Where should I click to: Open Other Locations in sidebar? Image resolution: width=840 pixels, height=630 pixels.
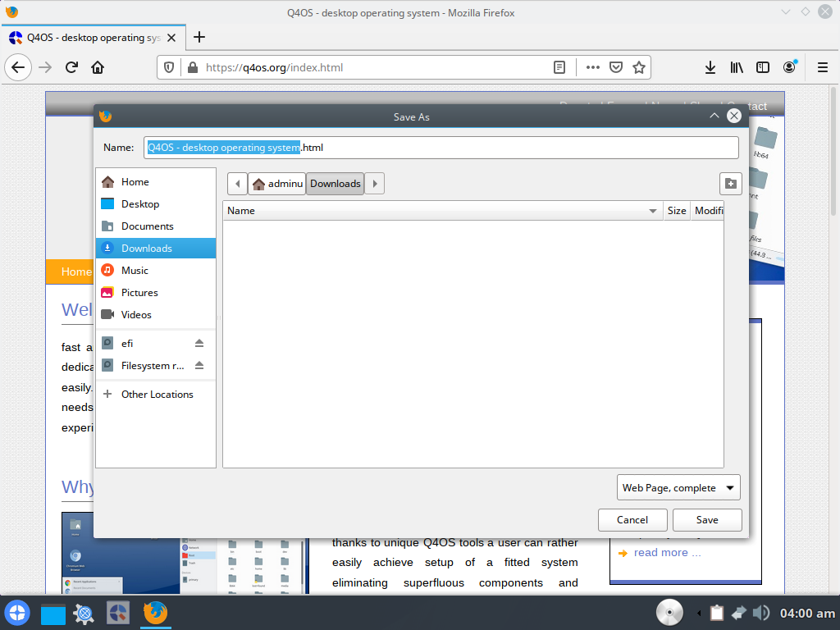click(x=156, y=395)
